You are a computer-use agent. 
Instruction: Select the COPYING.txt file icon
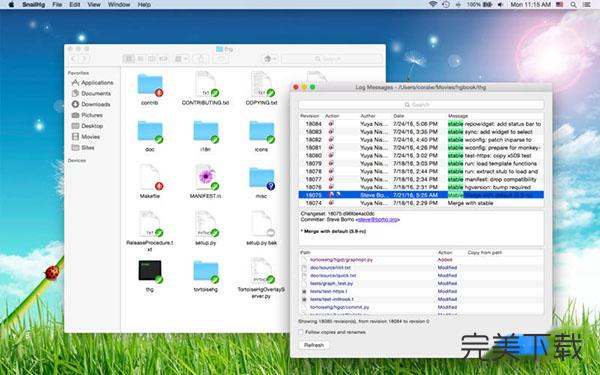click(261, 84)
